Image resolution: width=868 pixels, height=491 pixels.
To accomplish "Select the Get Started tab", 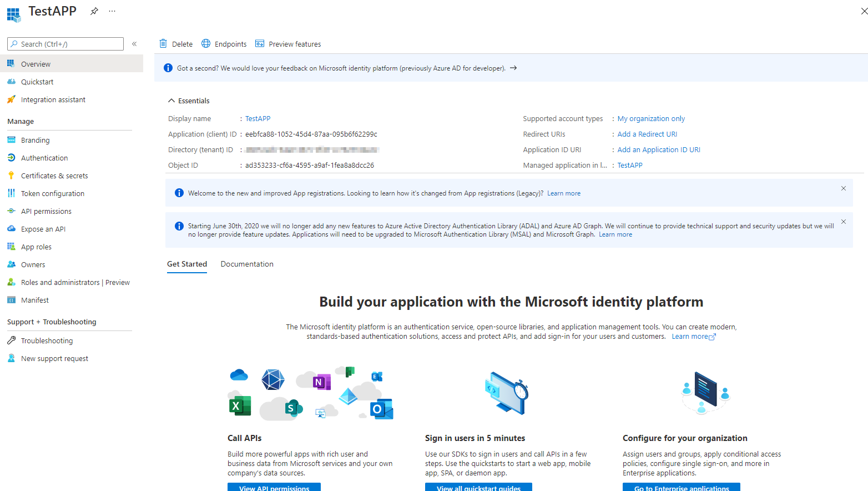I will point(186,263).
